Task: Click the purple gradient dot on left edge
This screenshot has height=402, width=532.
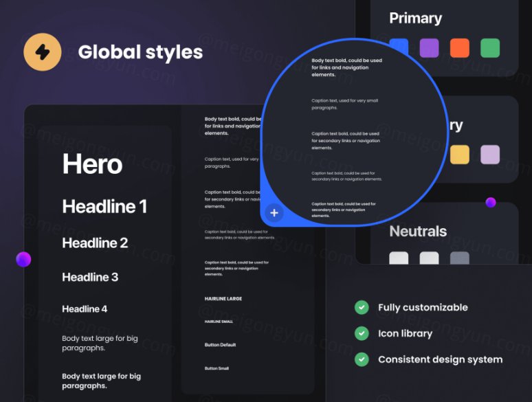Action: pyautogui.click(x=23, y=259)
